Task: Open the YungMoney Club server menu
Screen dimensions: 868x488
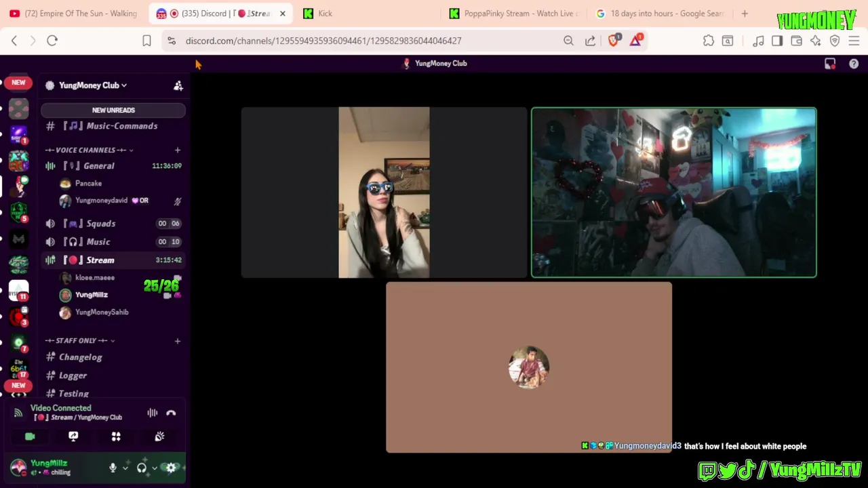Action: point(92,85)
